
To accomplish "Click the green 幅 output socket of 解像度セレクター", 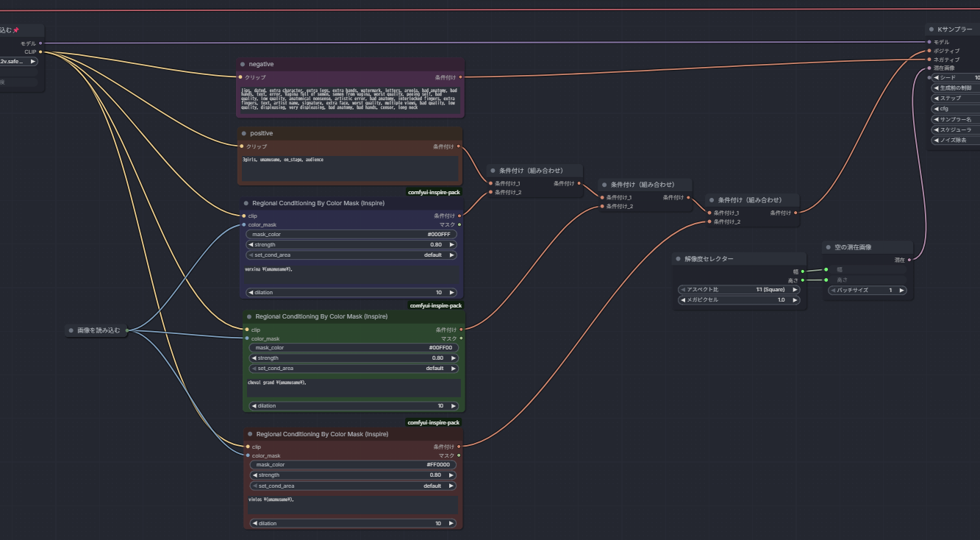I will tap(802, 271).
